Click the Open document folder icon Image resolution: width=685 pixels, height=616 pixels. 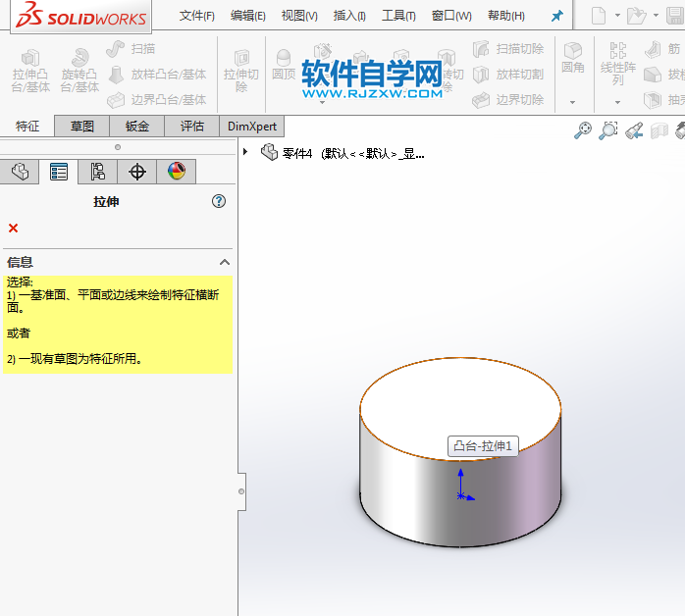[636, 16]
